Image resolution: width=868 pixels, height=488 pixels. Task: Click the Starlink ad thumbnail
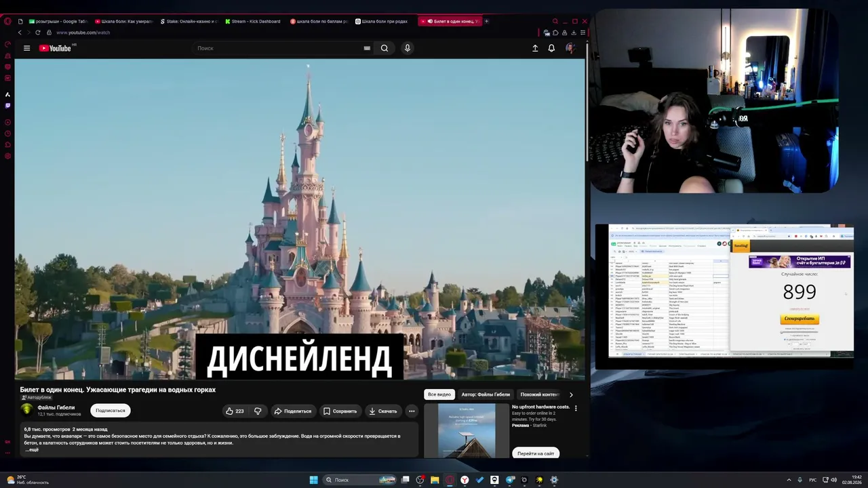pyautogui.click(x=466, y=431)
